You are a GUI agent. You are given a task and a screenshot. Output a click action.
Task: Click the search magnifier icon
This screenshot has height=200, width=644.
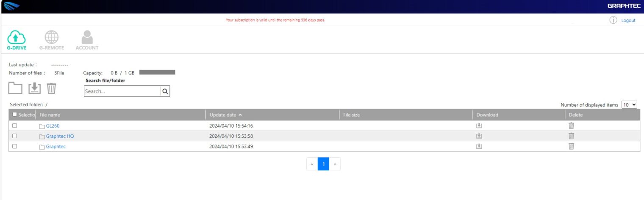165,91
